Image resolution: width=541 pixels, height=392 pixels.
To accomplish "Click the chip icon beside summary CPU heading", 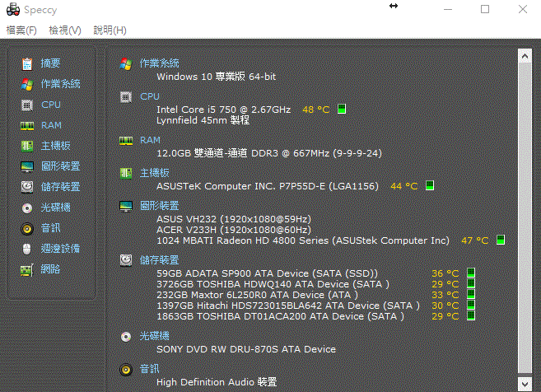I will (126, 97).
